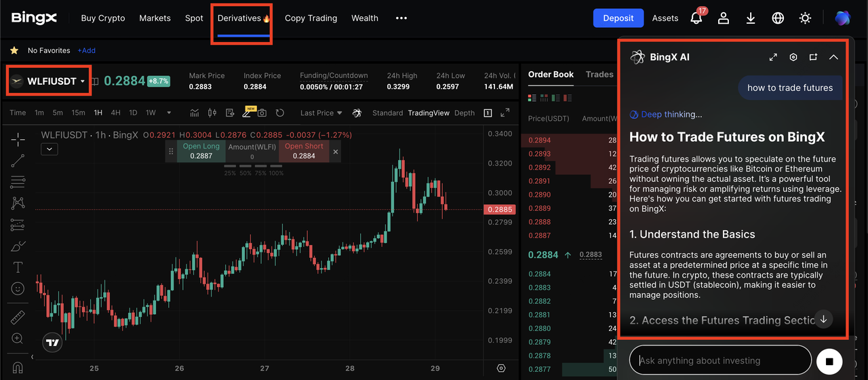Open Copy Trading menu
The height and width of the screenshot is (380, 868).
pyautogui.click(x=311, y=18)
